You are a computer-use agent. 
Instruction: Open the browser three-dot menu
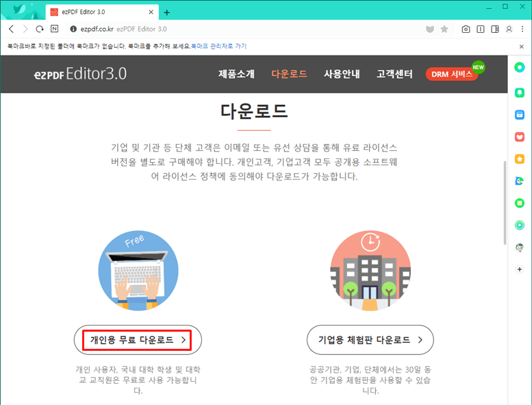(x=522, y=29)
